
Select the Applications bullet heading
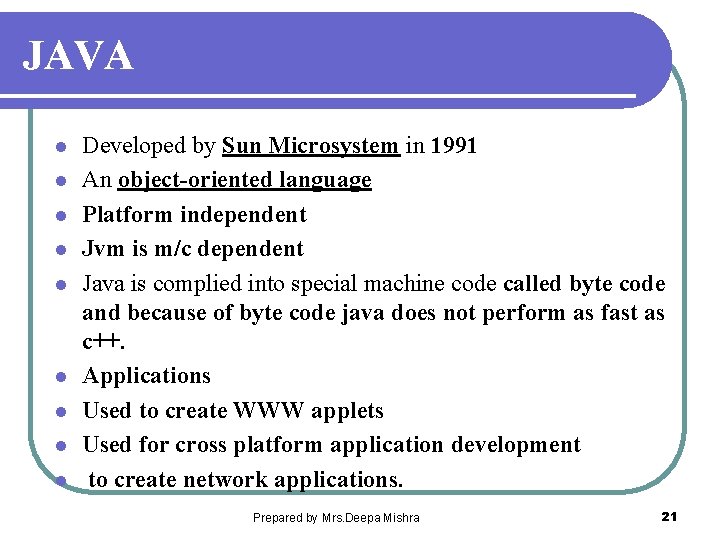146,376
